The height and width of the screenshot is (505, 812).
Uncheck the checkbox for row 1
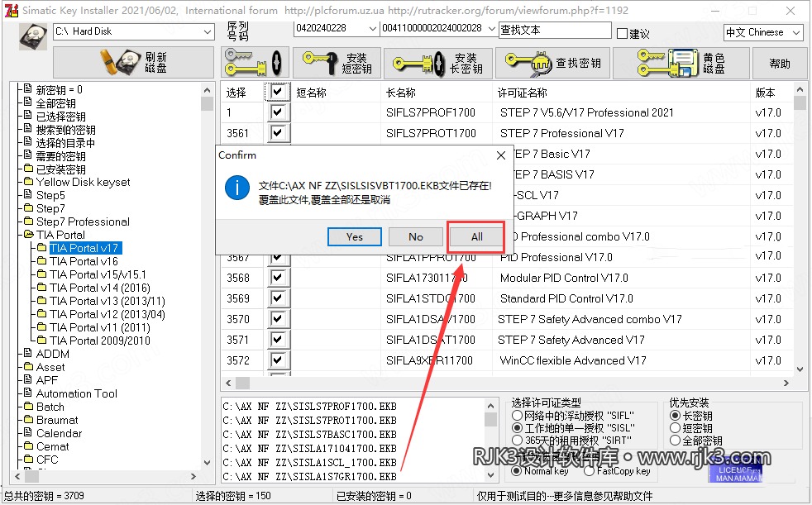click(278, 112)
